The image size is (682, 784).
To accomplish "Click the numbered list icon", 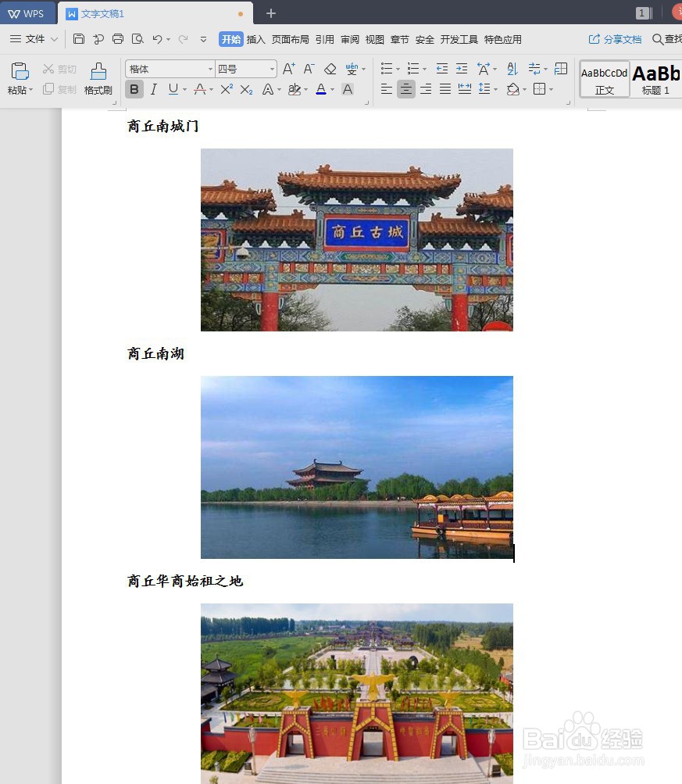I will point(412,69).
